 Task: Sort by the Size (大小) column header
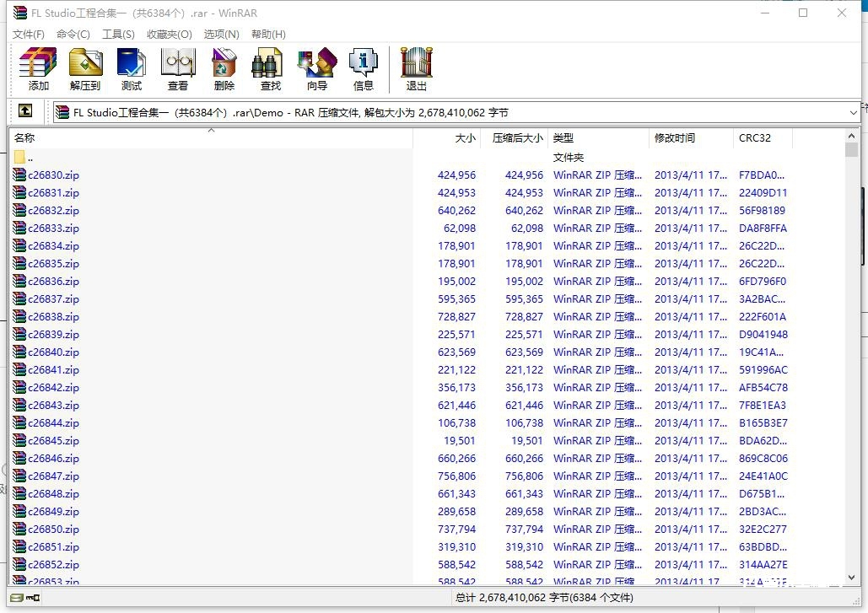pyautogui.click(x=446, y=137)
